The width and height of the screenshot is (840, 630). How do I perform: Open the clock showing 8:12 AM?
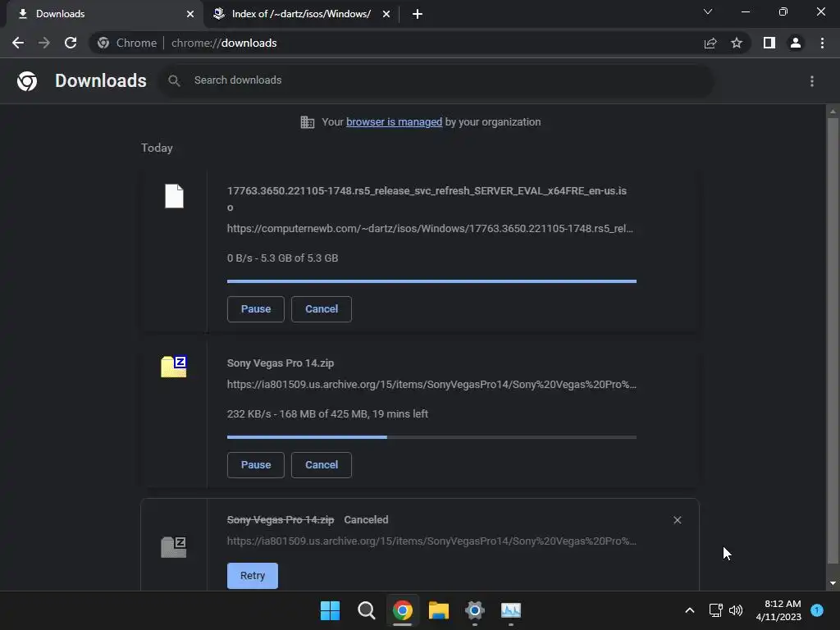pyautogui.click(x=778, y=610)
